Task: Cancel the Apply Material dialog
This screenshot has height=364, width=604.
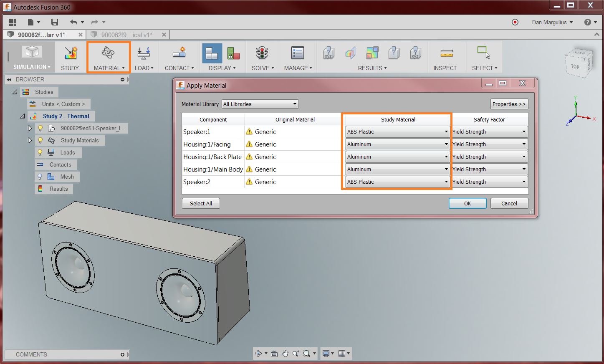Action: pos(509,203)
